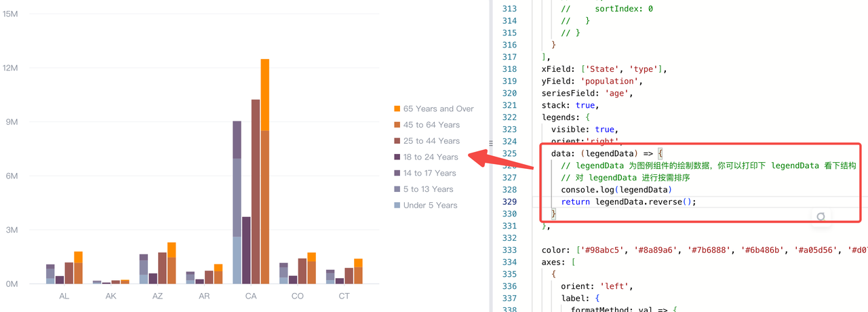Click on legendData.reverse() in the return statement

click(645, 201)
